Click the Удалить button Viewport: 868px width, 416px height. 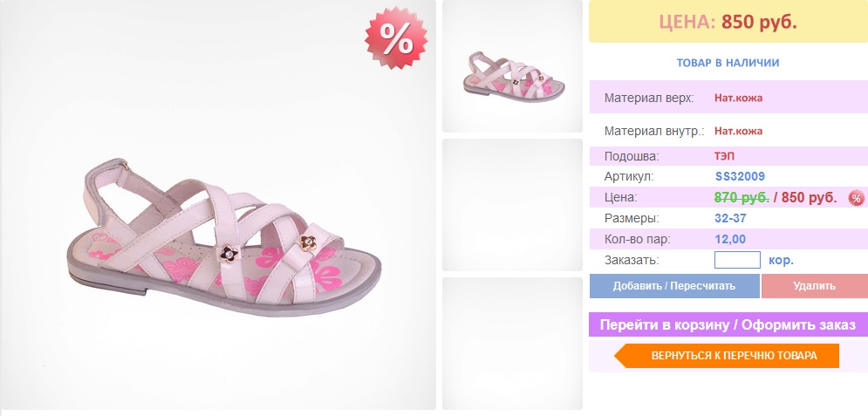coord(814,286)
